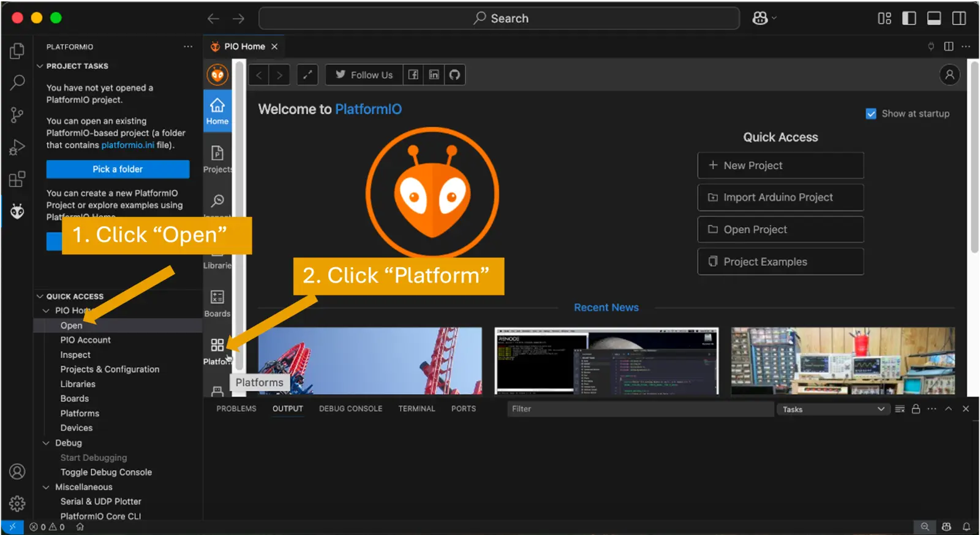Toggle the bottom panel visibility

(934, 18)
